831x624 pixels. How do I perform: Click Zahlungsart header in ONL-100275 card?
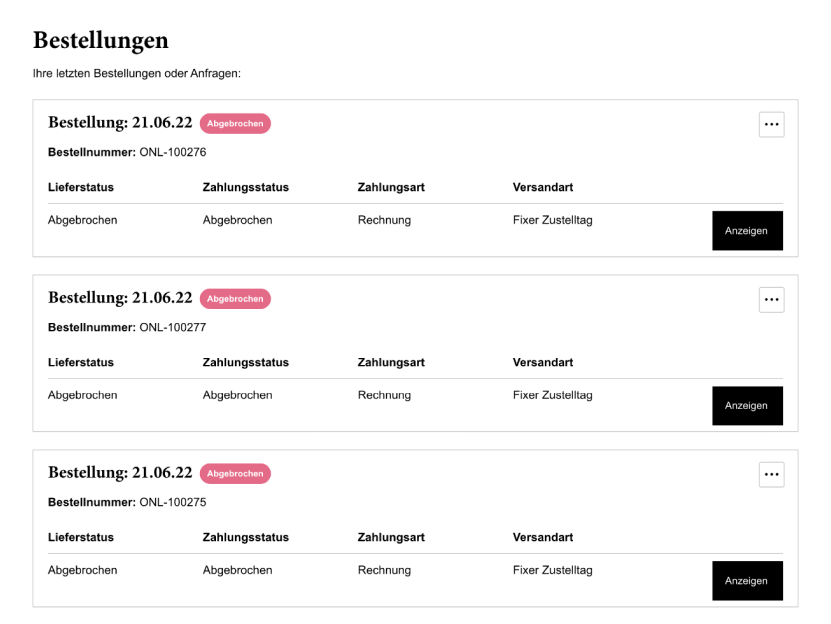click(x=391, y=537)
